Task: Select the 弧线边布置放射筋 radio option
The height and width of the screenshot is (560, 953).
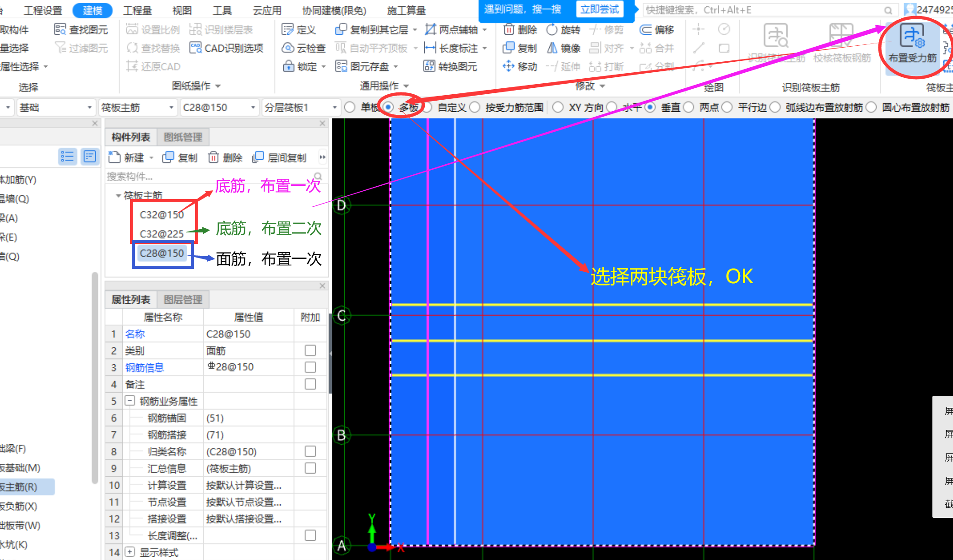Action: pyautogui.click(x=775, y=108)
